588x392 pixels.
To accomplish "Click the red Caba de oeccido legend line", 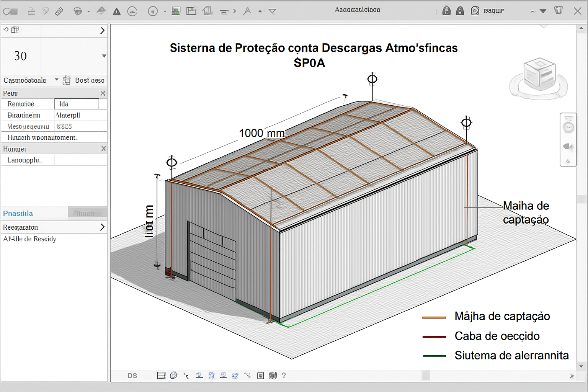I will click(434, 337).
